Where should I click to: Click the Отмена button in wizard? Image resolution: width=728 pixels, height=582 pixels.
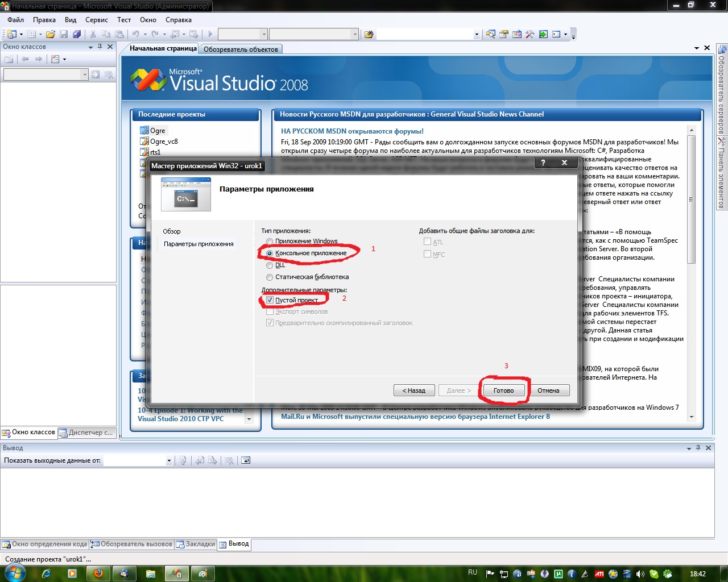tap(548, 390)
